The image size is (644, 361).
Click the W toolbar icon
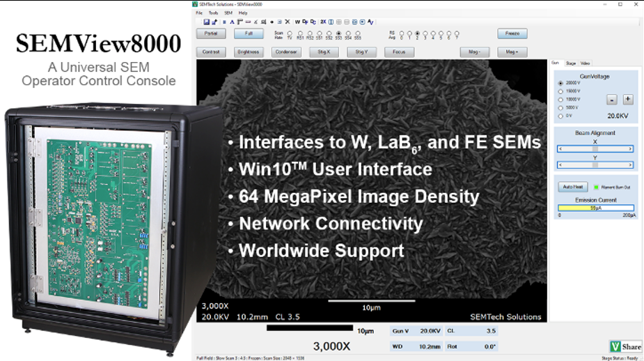point(297,22)
